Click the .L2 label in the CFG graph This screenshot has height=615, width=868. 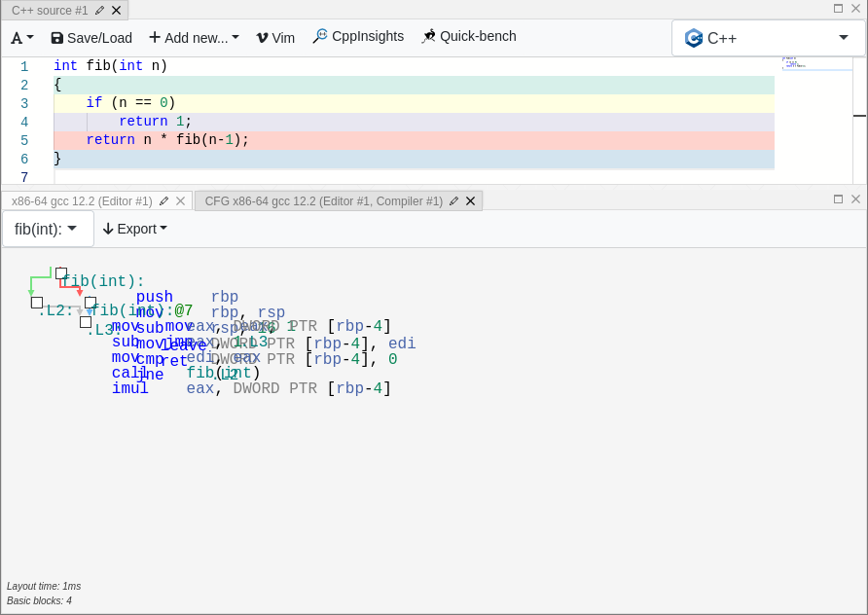click(x=54, y=312)
